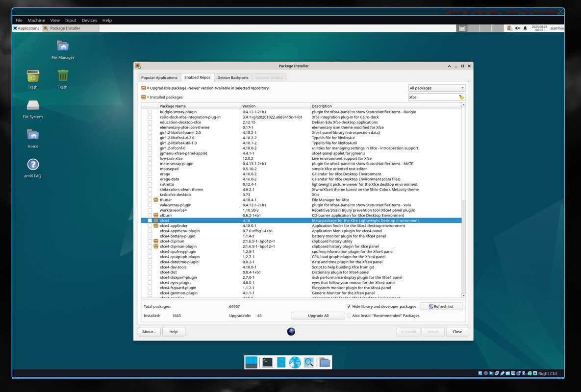Click scroll-up arrow of package list

(463, 105)
